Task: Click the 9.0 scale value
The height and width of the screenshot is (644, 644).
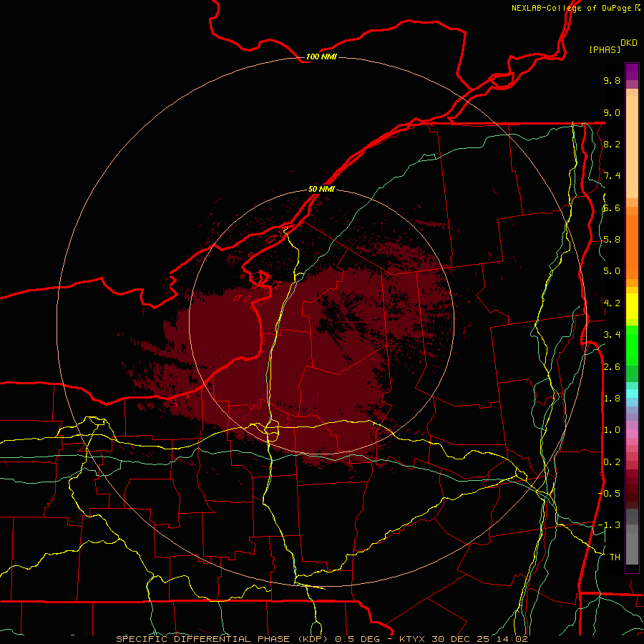Action: [612, 112]
